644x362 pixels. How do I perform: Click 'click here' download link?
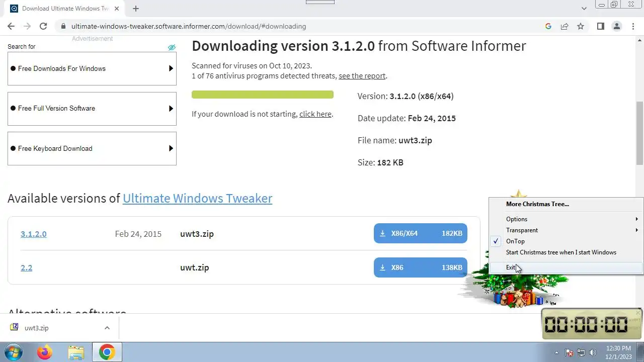315,114
